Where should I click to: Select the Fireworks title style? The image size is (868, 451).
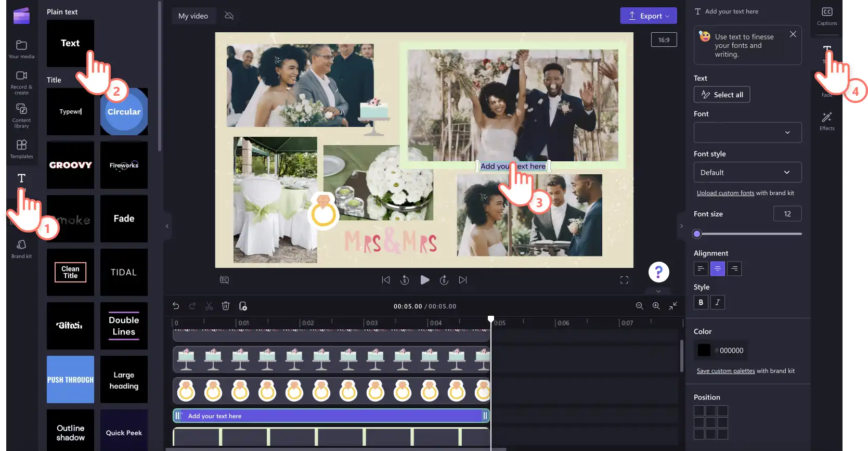tap(124, 165)
